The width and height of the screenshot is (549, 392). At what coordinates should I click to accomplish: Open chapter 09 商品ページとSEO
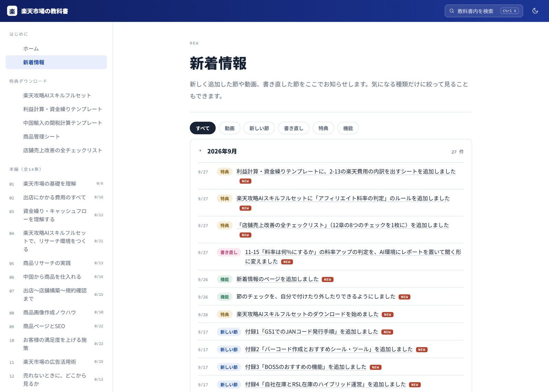pos(56,326)
